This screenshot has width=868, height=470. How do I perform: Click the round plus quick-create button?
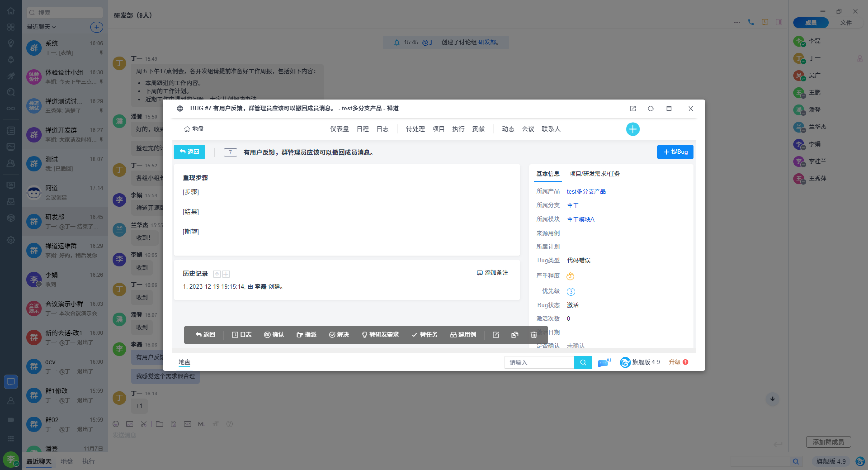[x=632, y=129]
